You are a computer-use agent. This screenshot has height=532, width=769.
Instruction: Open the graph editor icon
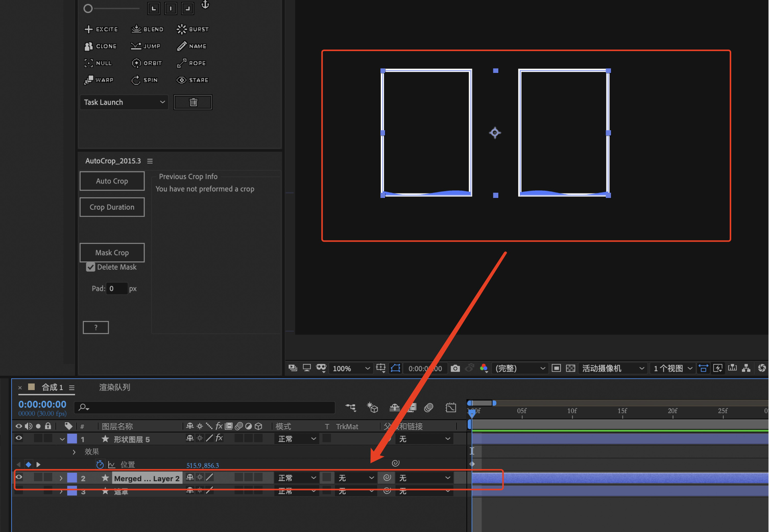coord(451,407)
